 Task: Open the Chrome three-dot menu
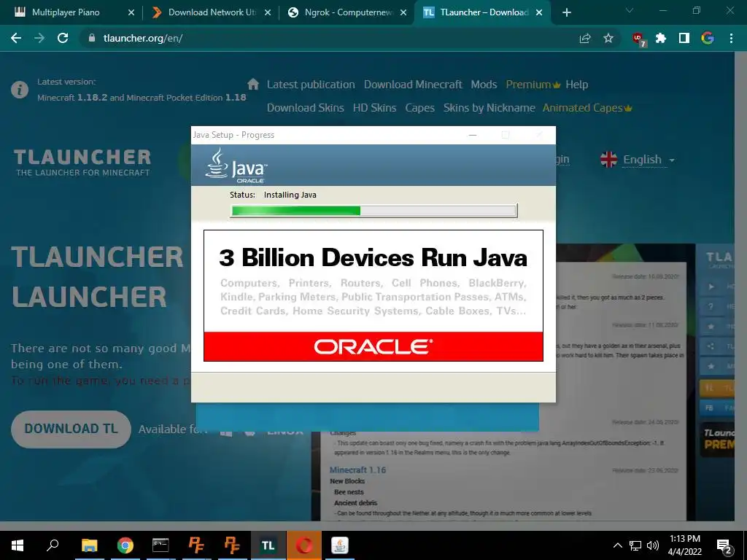(731, 38)
